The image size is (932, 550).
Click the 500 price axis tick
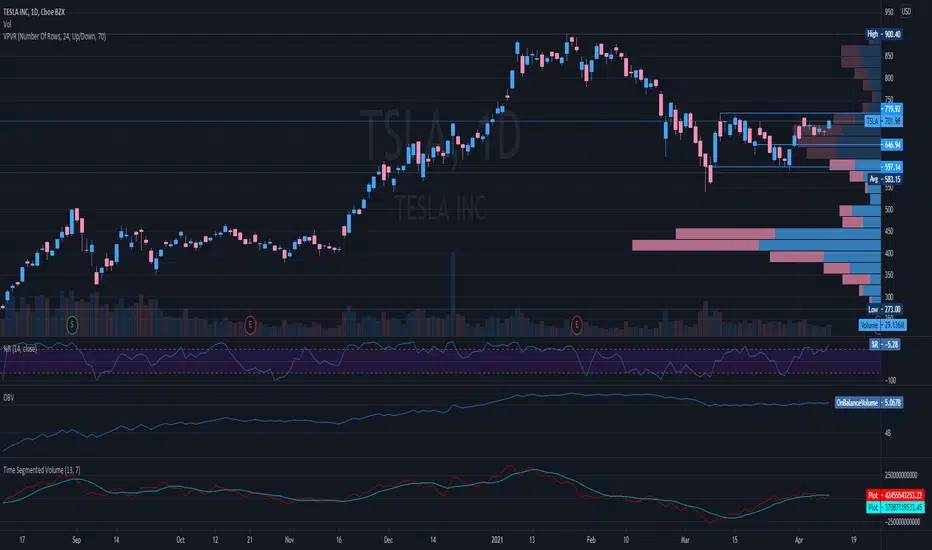pos(889,210)
